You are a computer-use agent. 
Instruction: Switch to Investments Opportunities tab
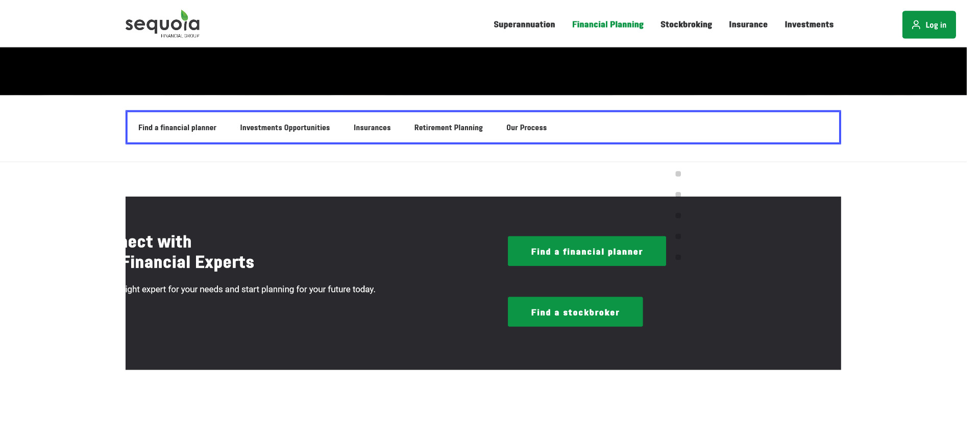tap(285, 128)
